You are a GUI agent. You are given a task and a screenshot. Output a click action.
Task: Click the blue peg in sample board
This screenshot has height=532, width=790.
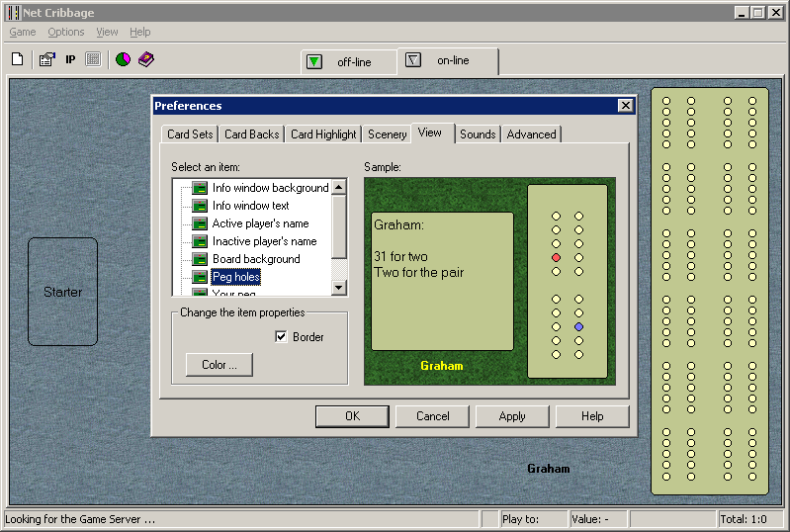point(578,327)
